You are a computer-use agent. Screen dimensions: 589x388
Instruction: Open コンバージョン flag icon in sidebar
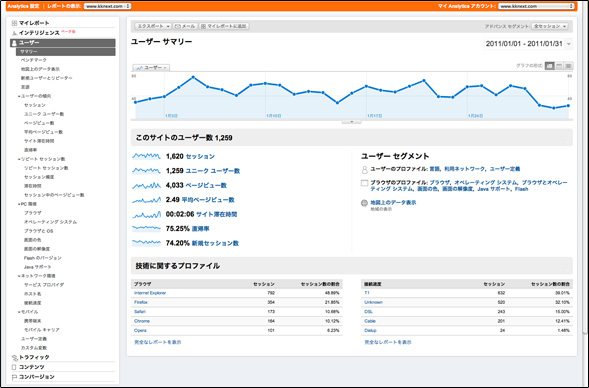click(x=14, y=377)
